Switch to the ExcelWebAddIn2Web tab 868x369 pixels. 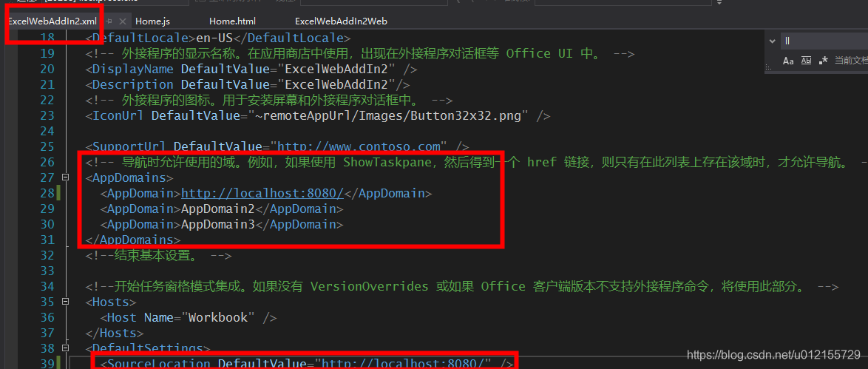340,21
